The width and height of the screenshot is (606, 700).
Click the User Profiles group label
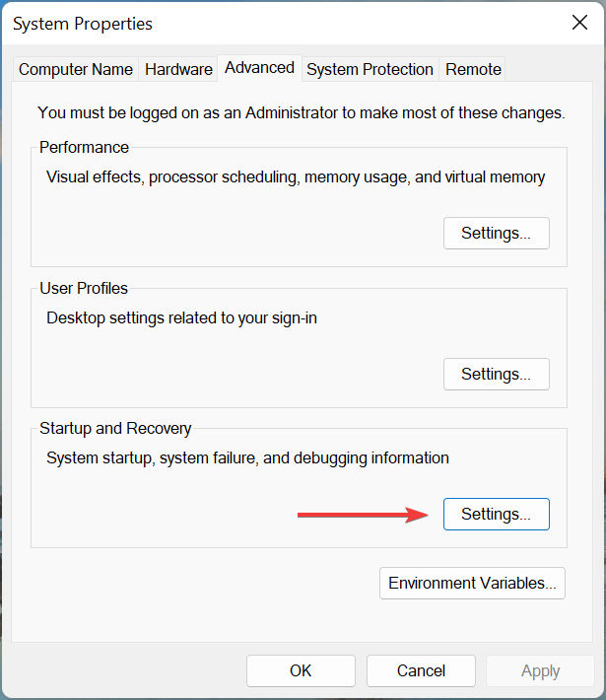point(84,289)
